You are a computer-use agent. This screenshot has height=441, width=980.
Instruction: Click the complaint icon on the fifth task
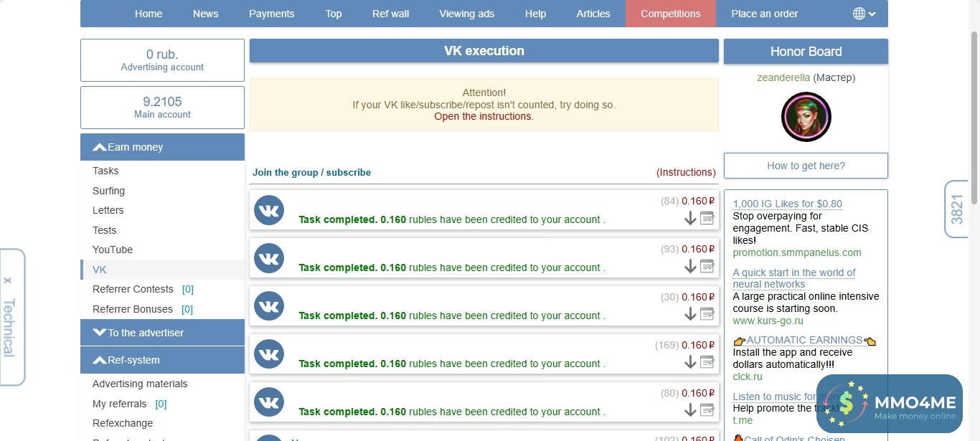(x=707, y=410)
